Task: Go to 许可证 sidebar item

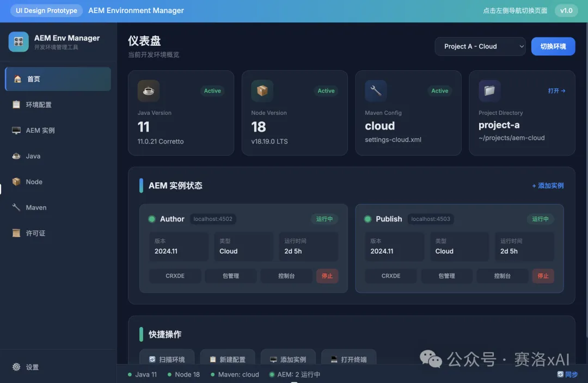Action: tap(35, 233)
